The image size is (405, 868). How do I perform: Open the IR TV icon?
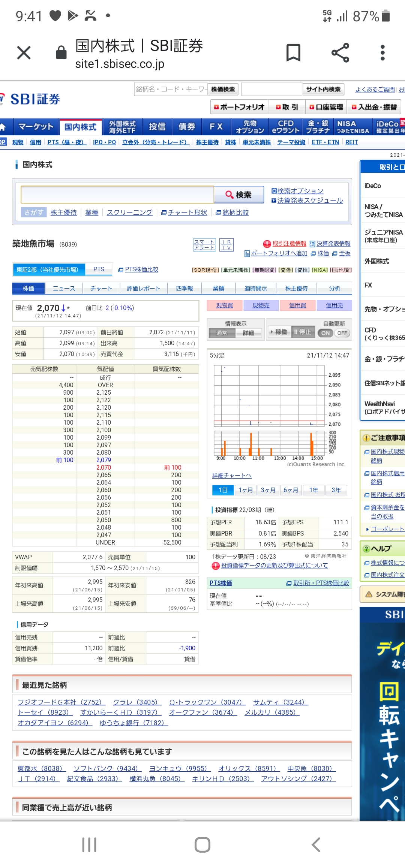point(226,245)
